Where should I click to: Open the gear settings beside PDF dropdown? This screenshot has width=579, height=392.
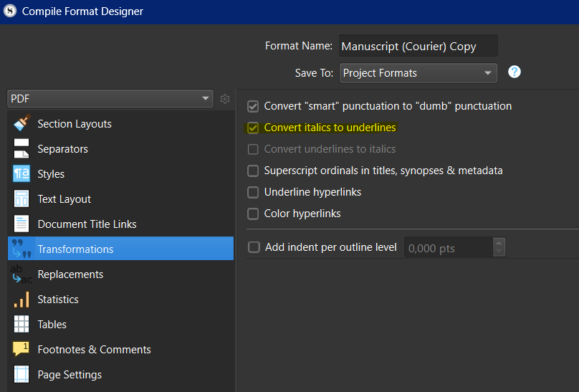[225, 99]
